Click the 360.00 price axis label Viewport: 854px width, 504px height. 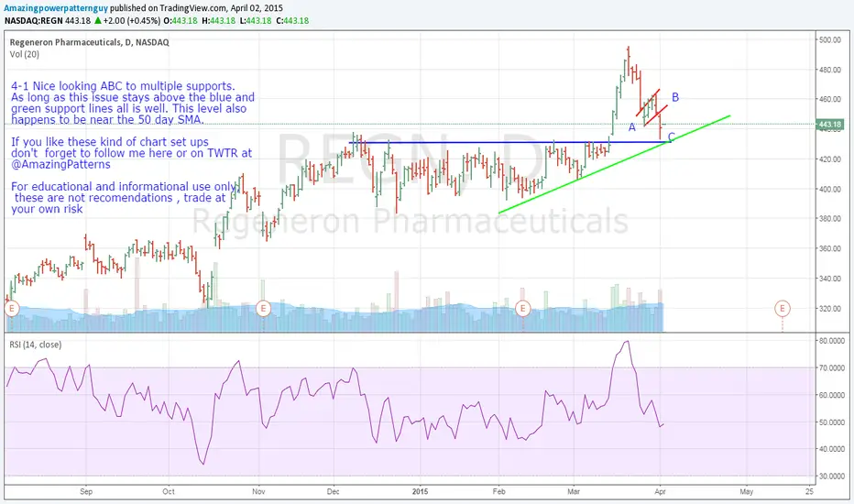click(829, 248)
